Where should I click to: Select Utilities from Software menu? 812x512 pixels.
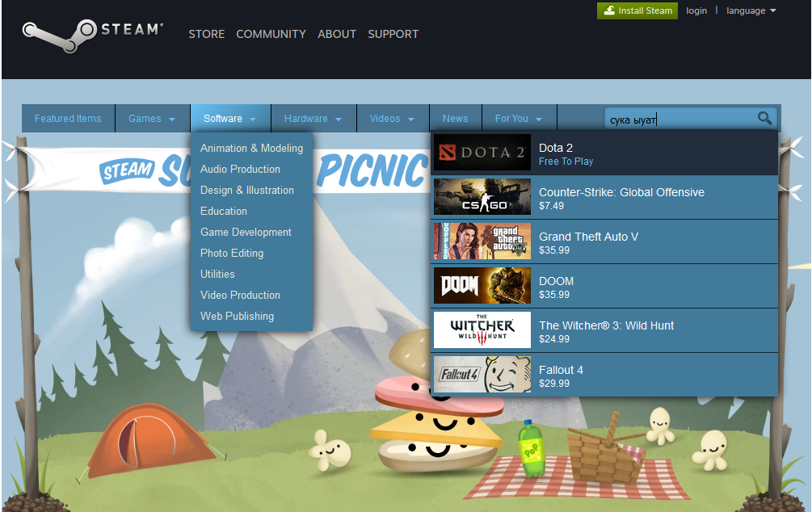tap(217, 274)
